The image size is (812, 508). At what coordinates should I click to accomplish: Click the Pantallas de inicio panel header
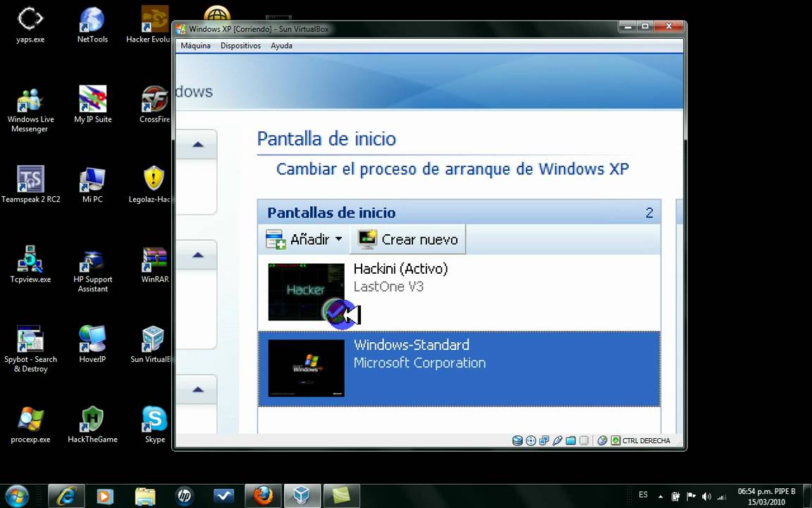point(459,212)
